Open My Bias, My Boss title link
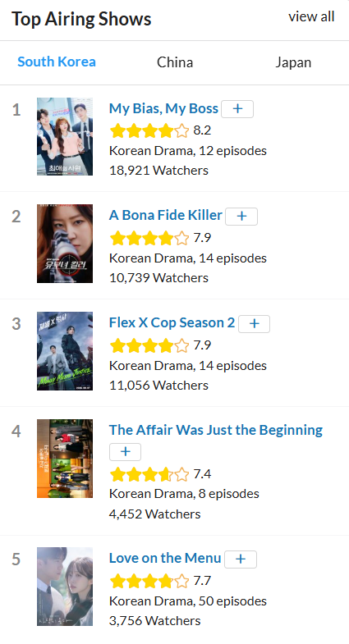349x644 pixels. [163, 108]
